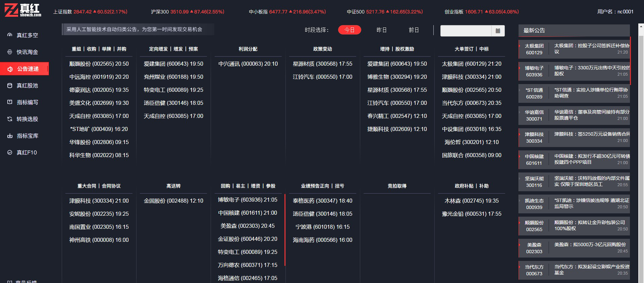Click the 凯迪生态 000939 stock tag
The width and height of the screenshot is (644, 283).
point(534,204)
